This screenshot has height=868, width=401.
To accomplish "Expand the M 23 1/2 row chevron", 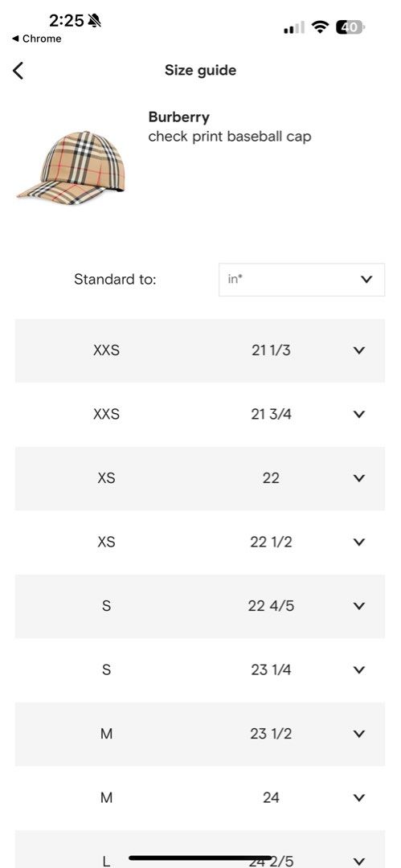I will pos(359,734).
